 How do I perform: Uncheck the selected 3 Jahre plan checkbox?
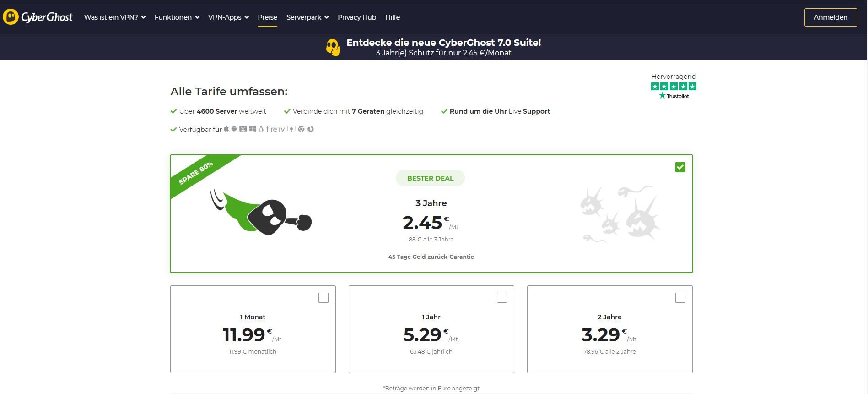tap(680, 167)
